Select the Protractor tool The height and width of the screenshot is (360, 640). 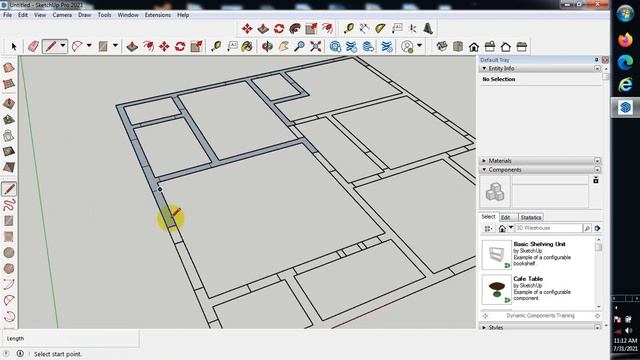(380, 29)
